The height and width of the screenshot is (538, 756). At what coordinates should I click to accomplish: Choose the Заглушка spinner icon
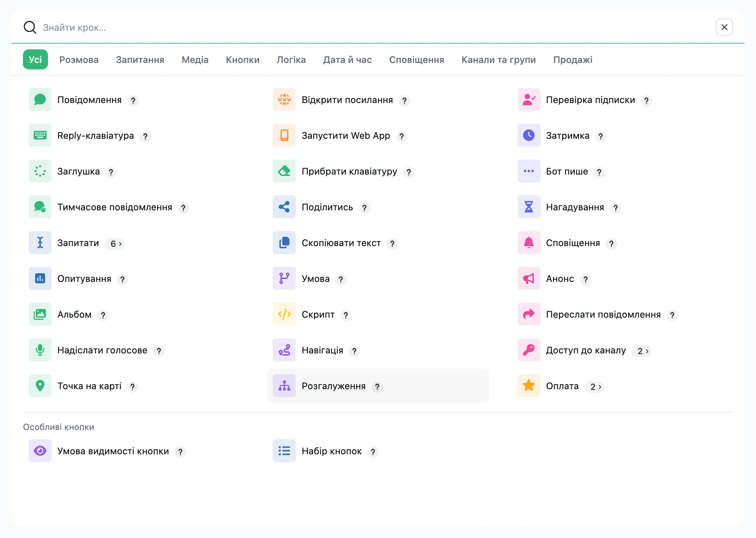(40, 171)
